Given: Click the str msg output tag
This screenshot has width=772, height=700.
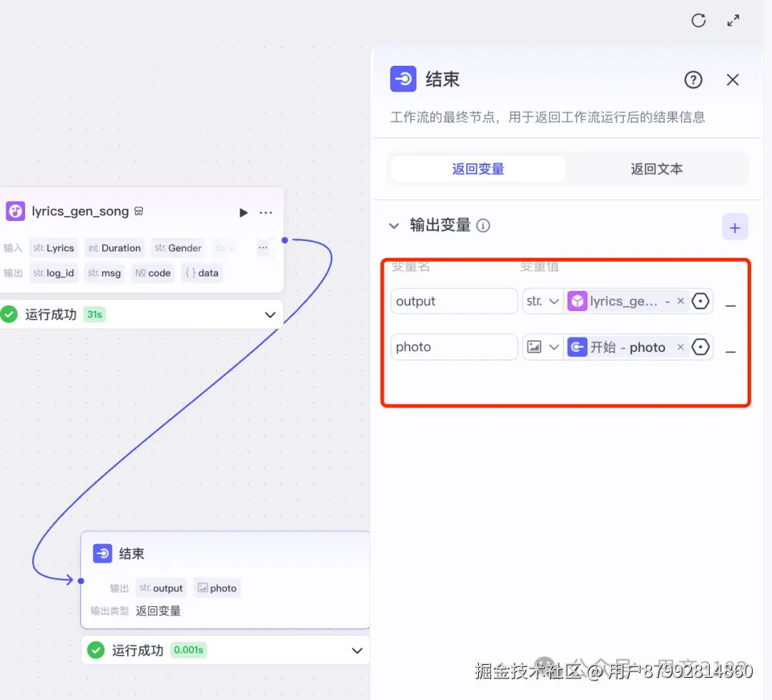Looking at the screenshot, I should pos(104,273).
